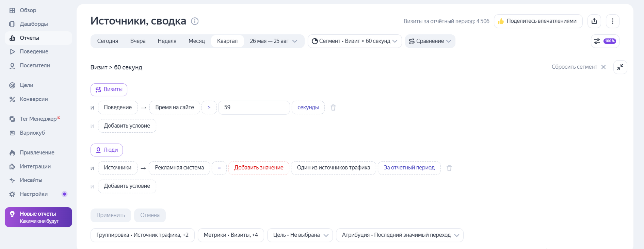Click Поделитесь впечатлениями button
644x249 pixels.
pyautogui.click(x=538, y=21)
